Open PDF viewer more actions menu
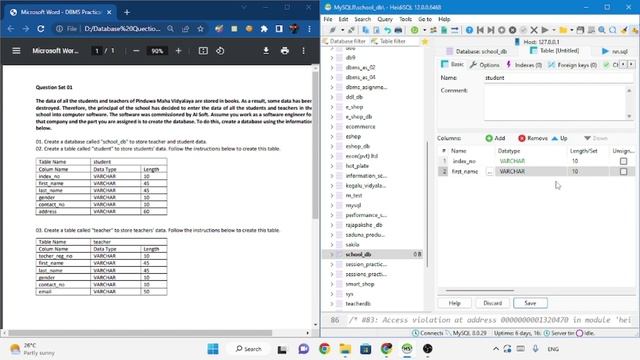The image size is (640, 360). [303, 51]
